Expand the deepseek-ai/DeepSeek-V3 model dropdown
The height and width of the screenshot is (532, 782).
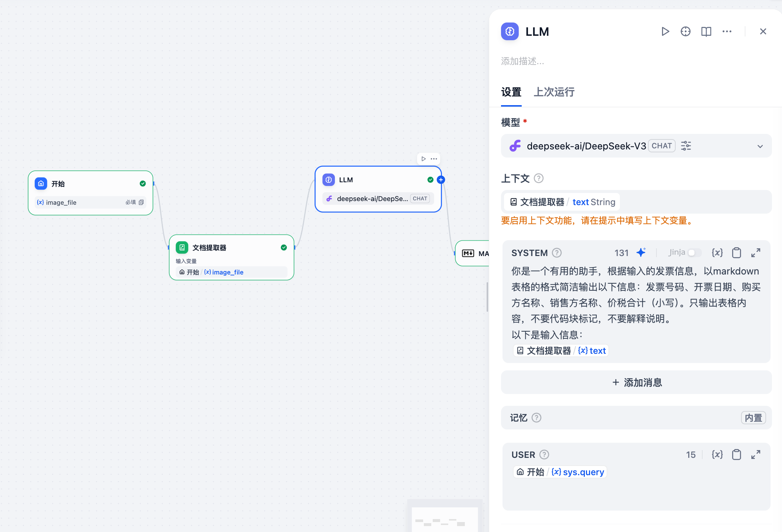coord(760,146)
